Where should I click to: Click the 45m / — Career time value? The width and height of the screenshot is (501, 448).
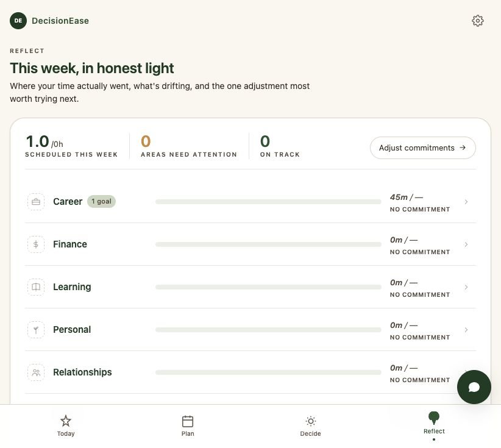407,197
